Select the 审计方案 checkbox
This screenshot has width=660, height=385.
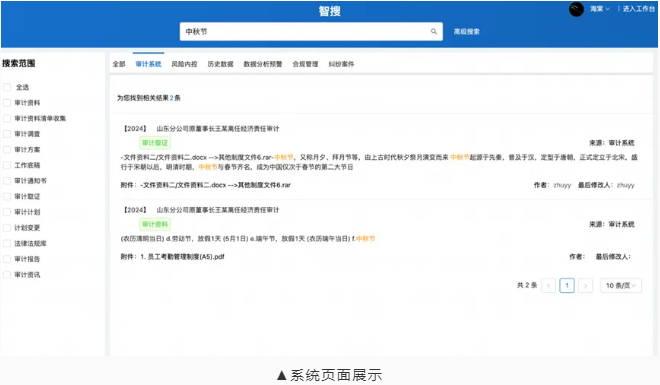(7, 149)
